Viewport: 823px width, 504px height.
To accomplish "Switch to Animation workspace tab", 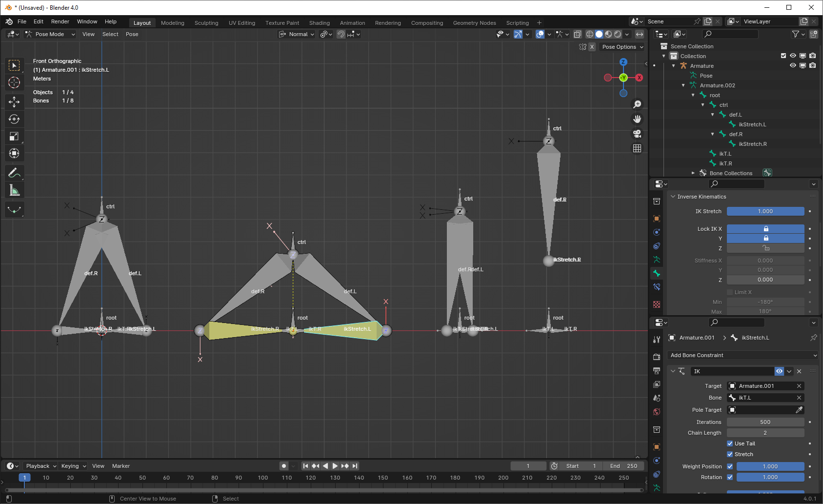I will (x=352, y=23).
